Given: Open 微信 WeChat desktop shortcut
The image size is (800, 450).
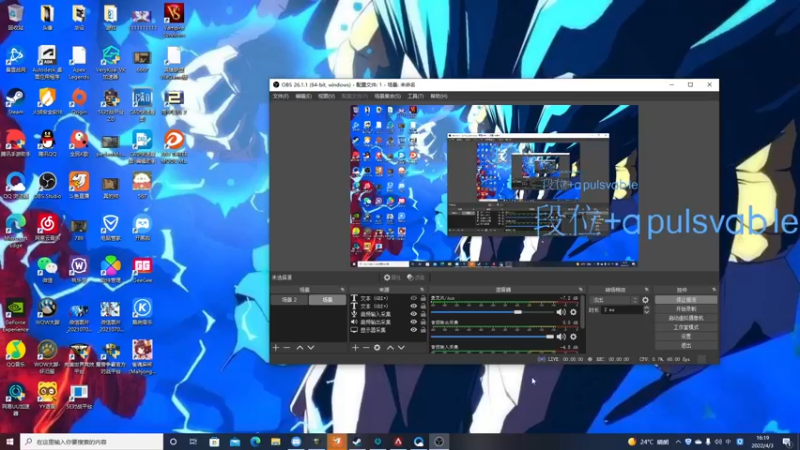Looking at the screenshot, I should (47, 270).
